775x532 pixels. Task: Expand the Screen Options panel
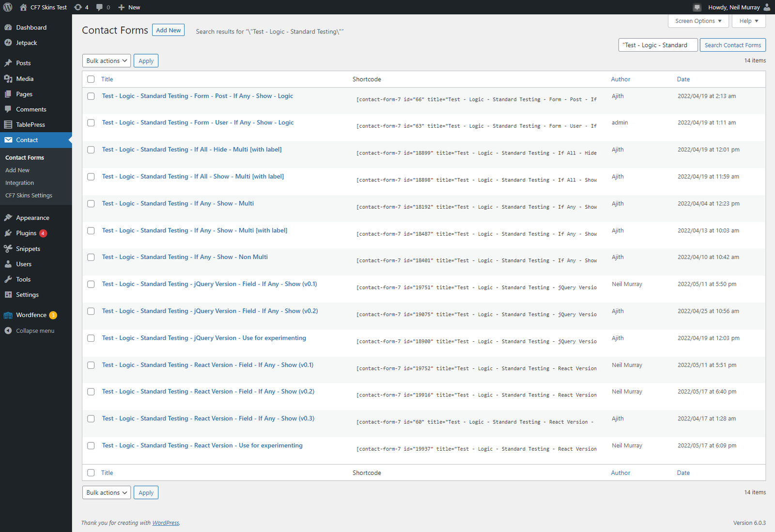[698, 21]
